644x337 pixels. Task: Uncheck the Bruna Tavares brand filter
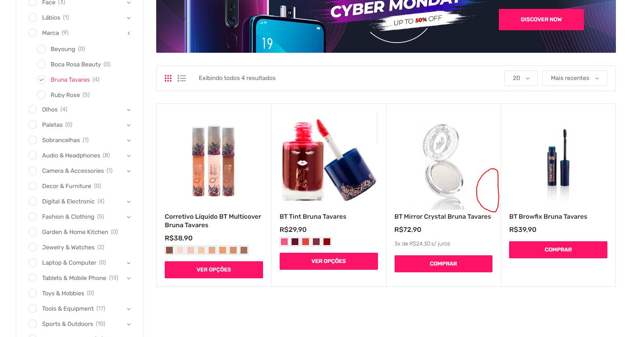[41, 80]
